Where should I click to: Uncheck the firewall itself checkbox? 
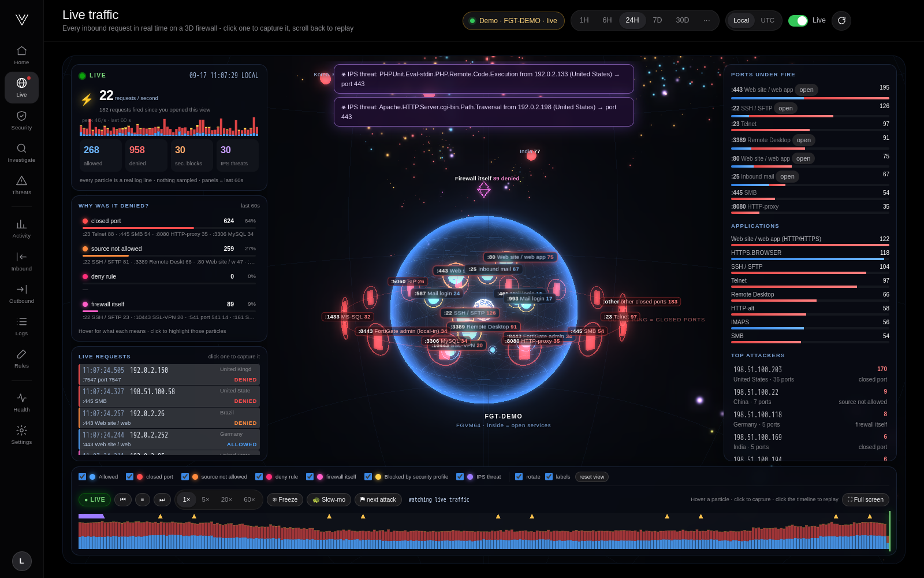[310, 477]
